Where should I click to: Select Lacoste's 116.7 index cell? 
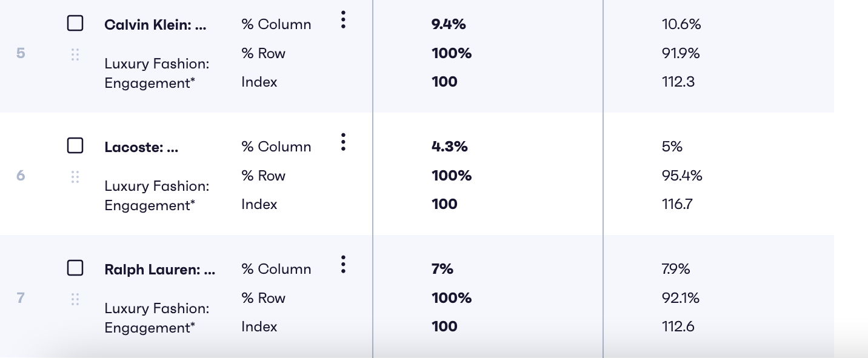pos(678,204)
